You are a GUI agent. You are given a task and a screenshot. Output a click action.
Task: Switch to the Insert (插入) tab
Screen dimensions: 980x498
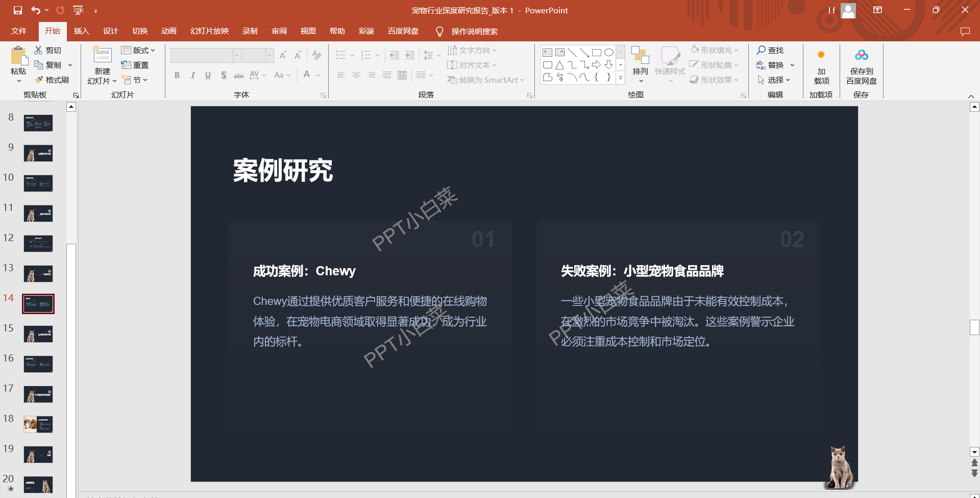[81, 31]
